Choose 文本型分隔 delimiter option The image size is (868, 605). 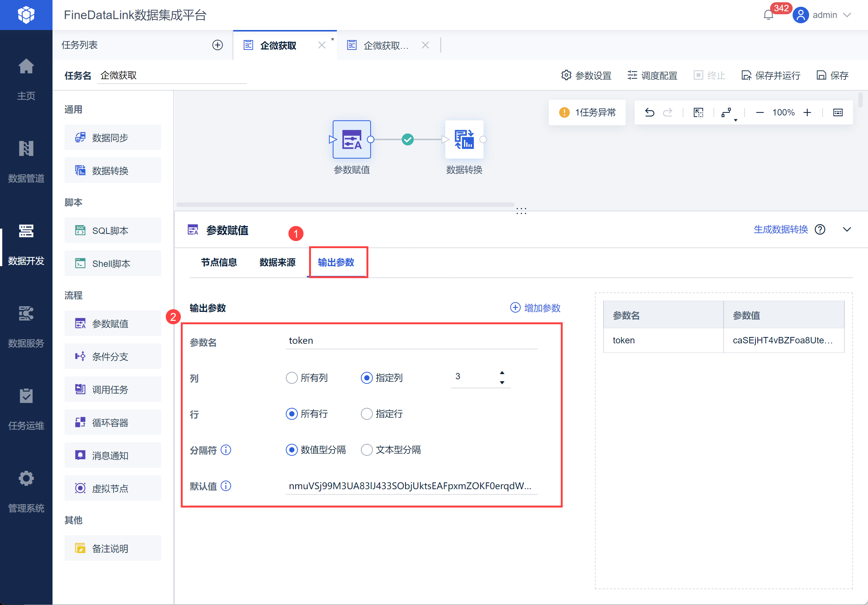point(366,450)
